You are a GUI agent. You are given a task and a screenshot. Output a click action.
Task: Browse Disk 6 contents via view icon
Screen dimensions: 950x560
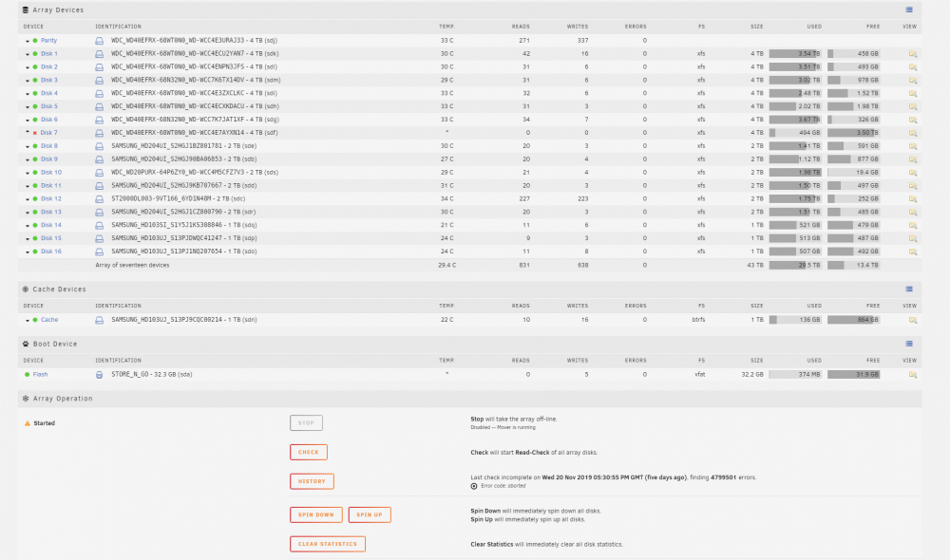click(x=913, y=120)
